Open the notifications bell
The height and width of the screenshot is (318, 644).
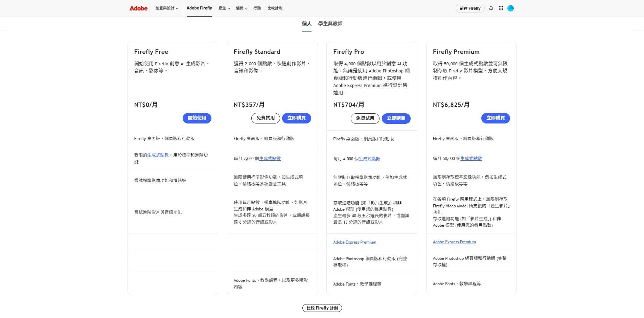pyautogui.click(x=491, y=8)
